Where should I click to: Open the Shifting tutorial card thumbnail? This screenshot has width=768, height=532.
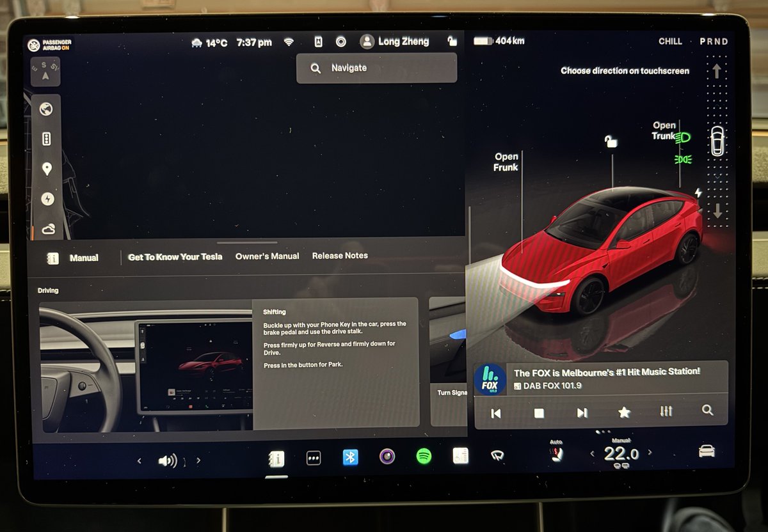146,366
